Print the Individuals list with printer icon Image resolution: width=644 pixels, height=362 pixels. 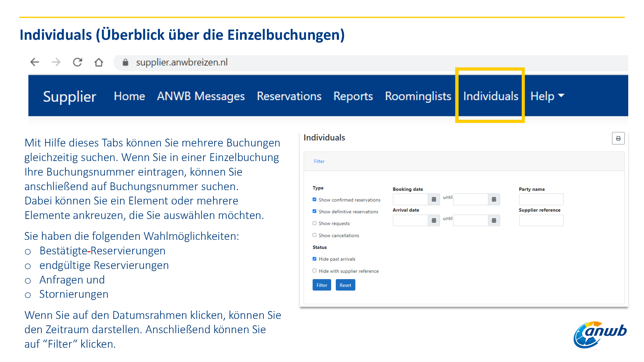pyautogui.click(x=618, y=138)
